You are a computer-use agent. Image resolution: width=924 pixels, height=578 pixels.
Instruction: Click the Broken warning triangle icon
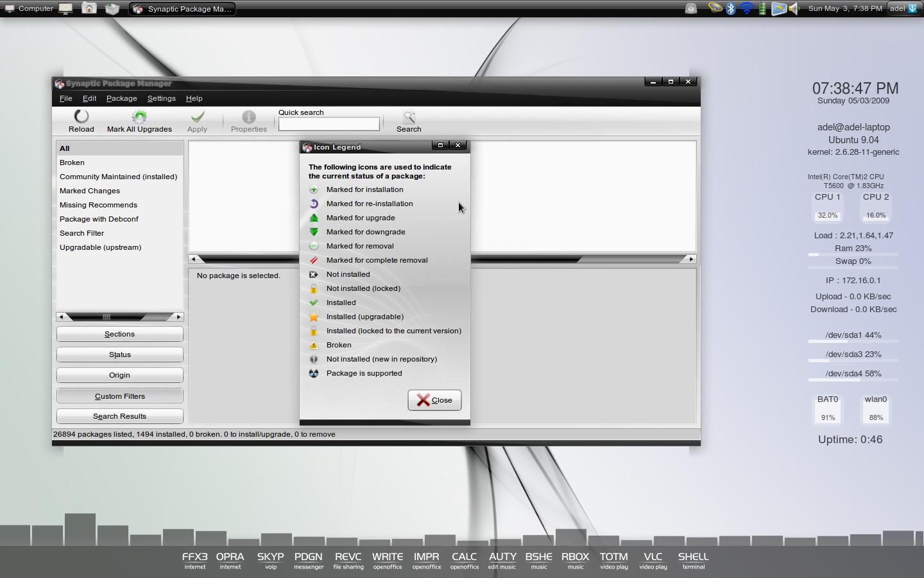[x=314, y=345]
